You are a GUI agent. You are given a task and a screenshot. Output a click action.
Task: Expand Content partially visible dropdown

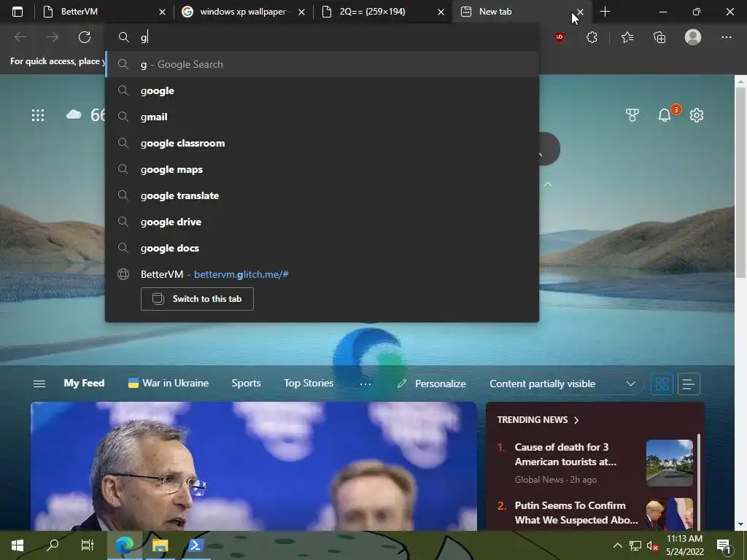click(631, 384)
